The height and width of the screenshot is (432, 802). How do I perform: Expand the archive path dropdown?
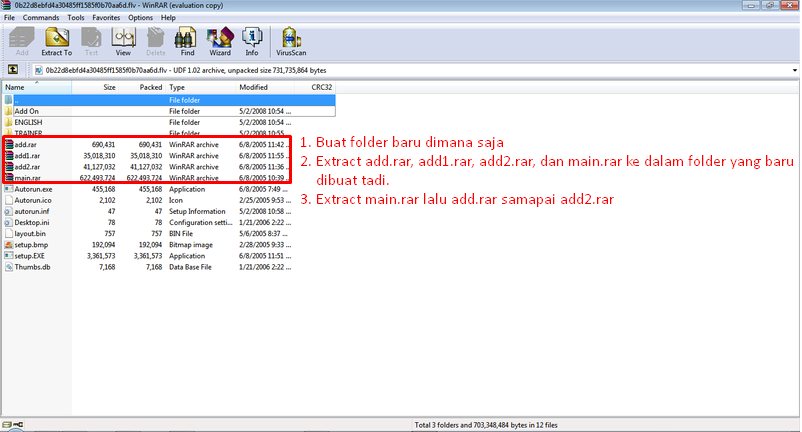(792, 71)
